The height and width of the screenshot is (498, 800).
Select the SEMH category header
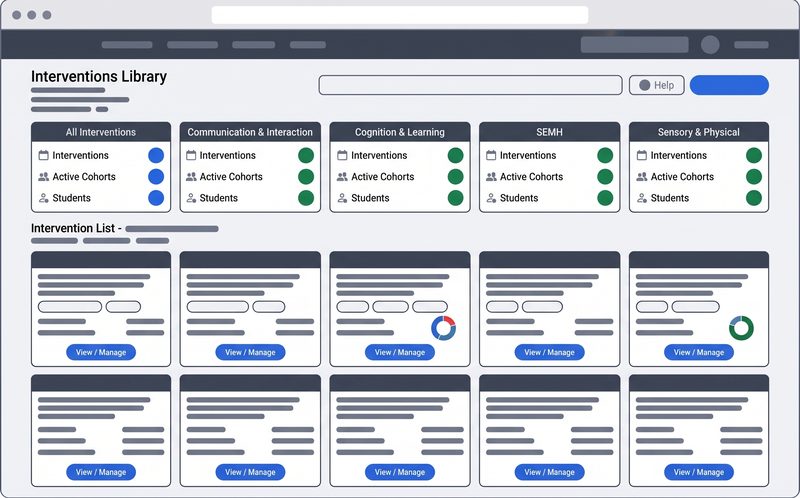(x=549, y=132)
